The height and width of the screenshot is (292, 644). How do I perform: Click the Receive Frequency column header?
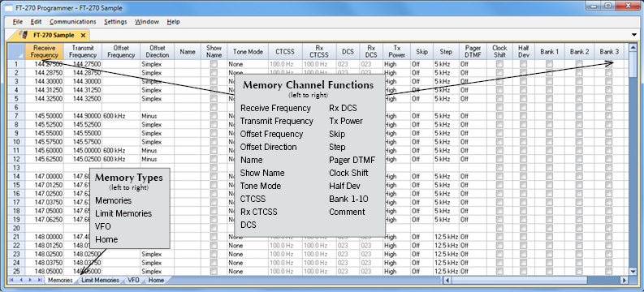45,51
